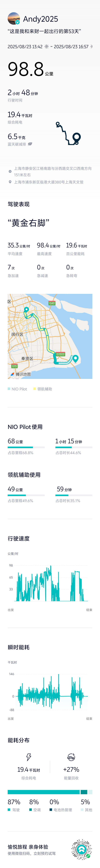Click the location pin icon by the Pudong address
Viewport: 100px width, 868px height.
tap(10, 182)
